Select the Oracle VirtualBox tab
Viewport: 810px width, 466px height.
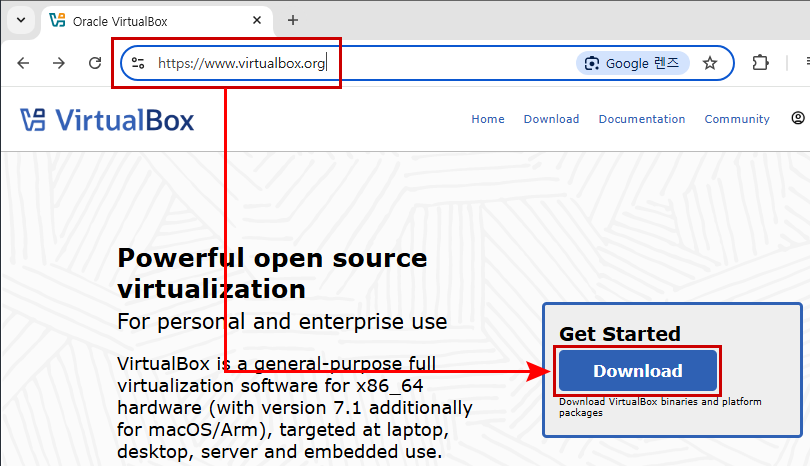coord(156,21)
